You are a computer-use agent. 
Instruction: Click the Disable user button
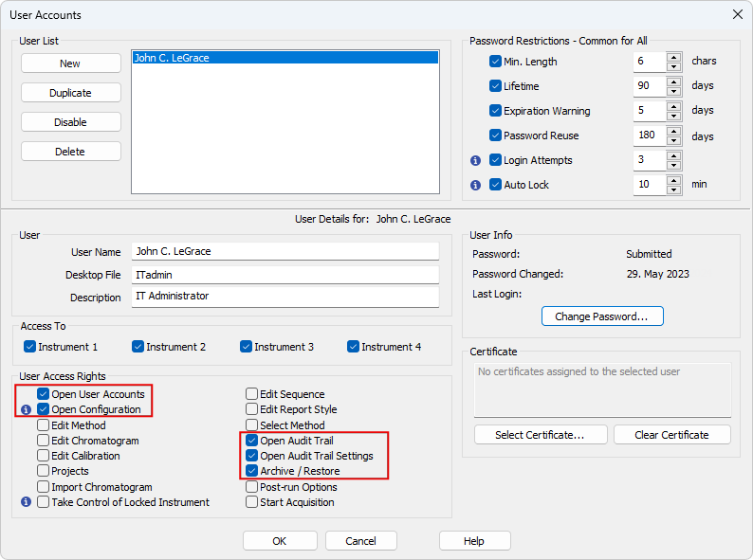coord(70,122)
